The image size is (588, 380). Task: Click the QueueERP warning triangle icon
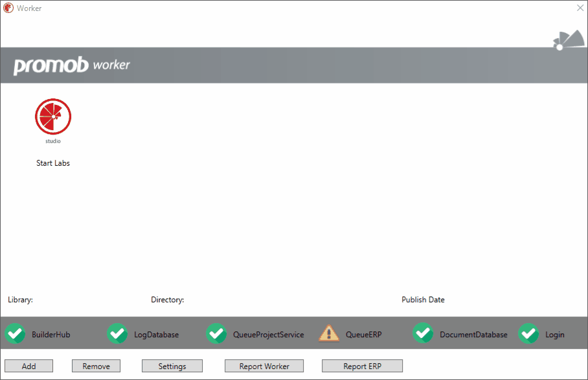329,333
